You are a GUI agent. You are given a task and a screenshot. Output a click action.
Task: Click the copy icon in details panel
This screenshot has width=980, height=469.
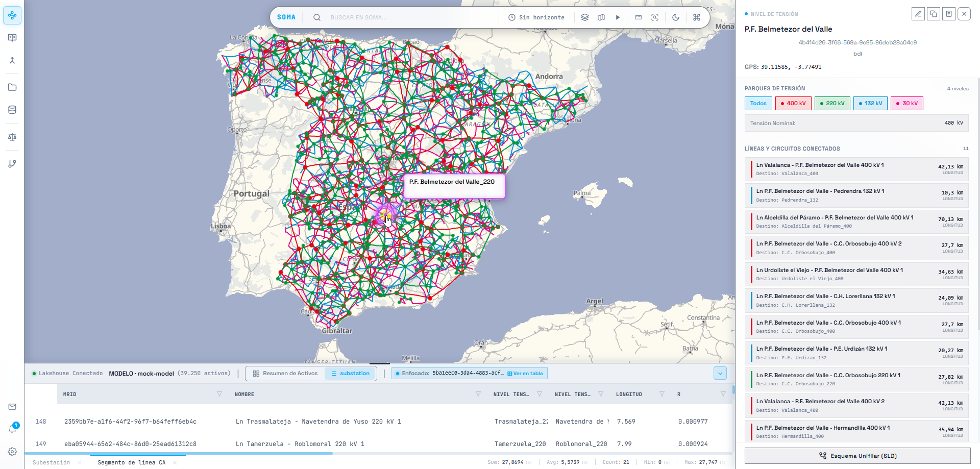[934, 14]
